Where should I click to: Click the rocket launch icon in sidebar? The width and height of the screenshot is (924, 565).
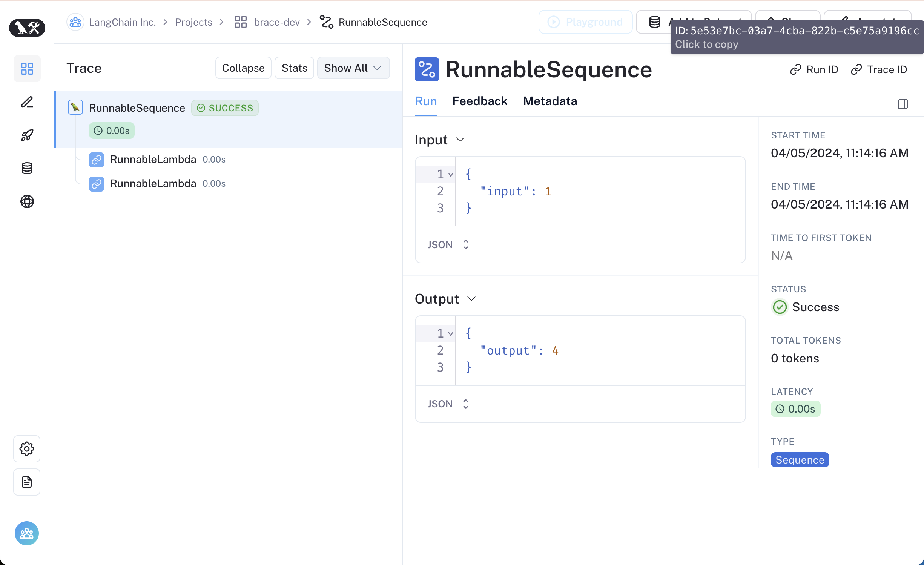pyautogui.click(x=27, y=135)
